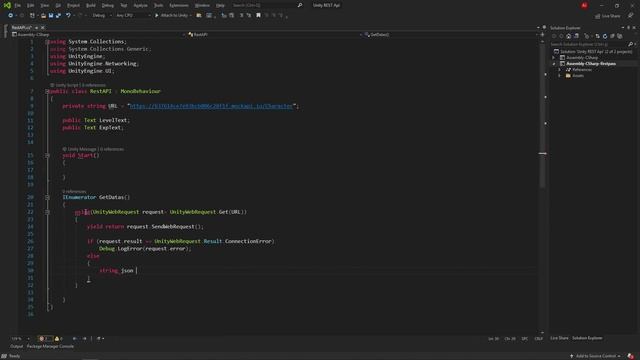The width and height of the screenshot is (640, 360).
Task: Switch to the Output tab
Action: click(17, 346)
